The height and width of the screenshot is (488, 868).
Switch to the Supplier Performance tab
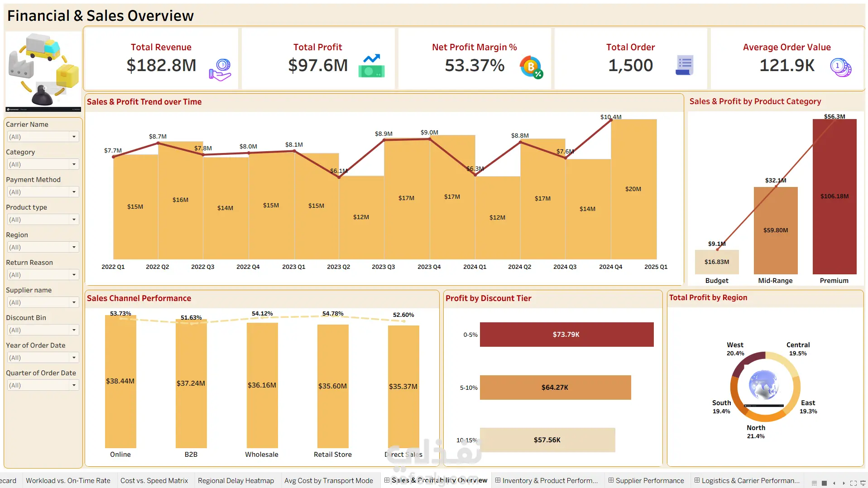(x=646, y=481)
